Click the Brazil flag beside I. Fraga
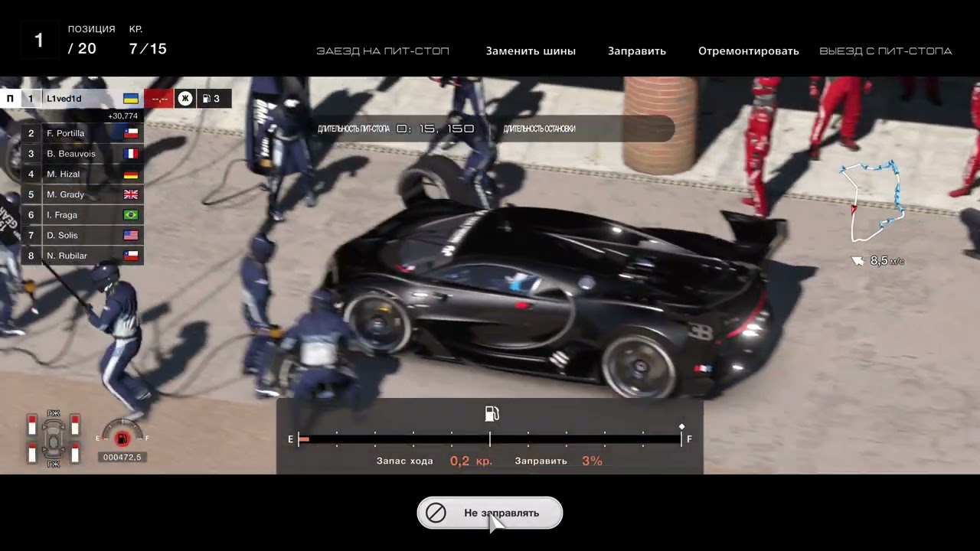This screenshot has height=551, width=980. pos(131,215)
